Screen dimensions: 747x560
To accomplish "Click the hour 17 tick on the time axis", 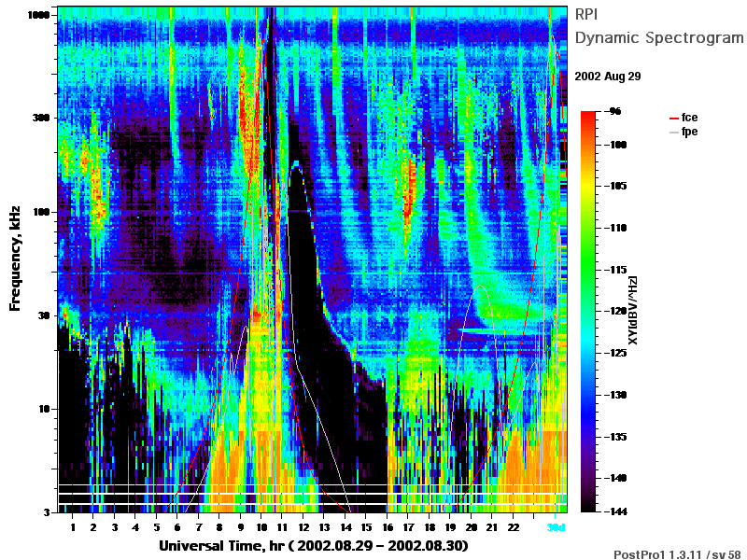I will click(x=408, y=527).
